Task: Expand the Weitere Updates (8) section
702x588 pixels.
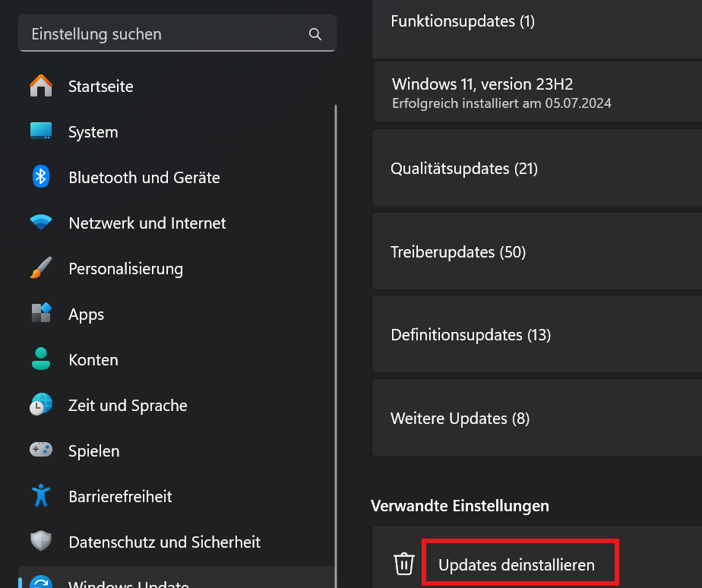Action: [537, 418]
